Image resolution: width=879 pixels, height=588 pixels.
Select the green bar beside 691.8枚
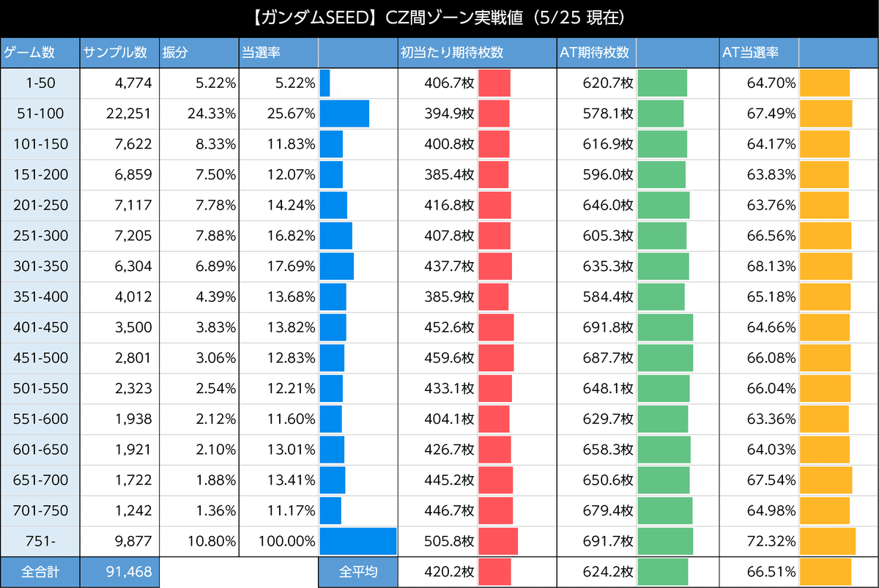[x=665, y=327]
